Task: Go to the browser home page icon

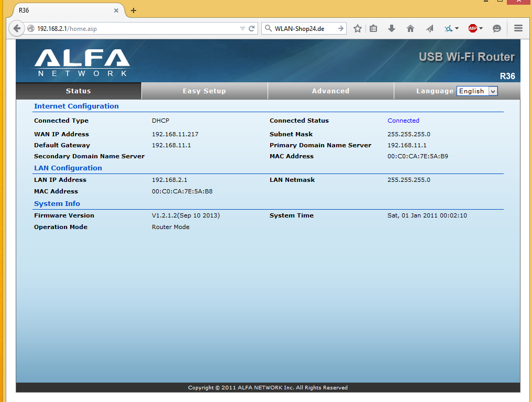Action: pos(410,28)
